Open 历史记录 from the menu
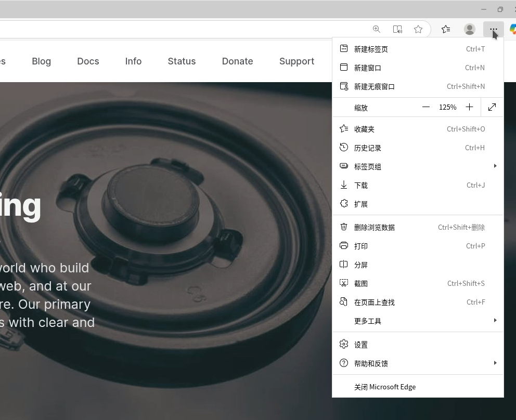Screen dimensions: 516x420 368,148
